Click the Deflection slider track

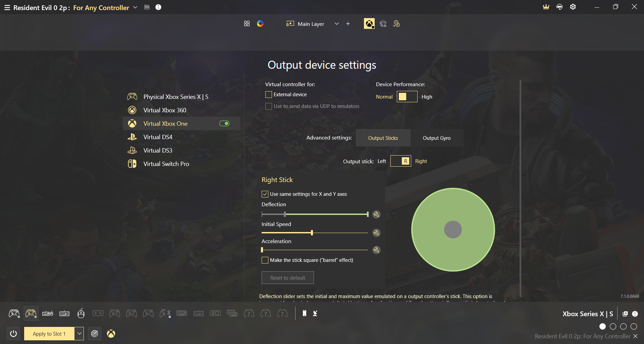(x=315, y=214)
